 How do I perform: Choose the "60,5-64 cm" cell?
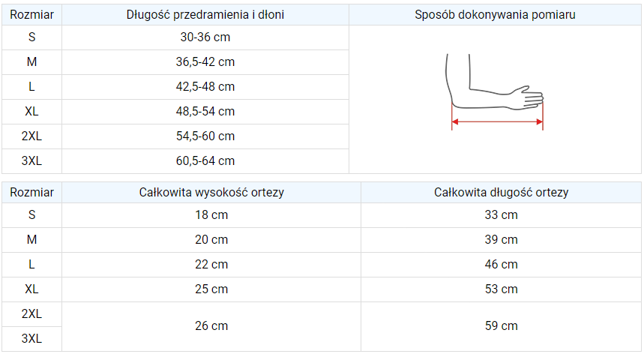(x=205, y=161)
